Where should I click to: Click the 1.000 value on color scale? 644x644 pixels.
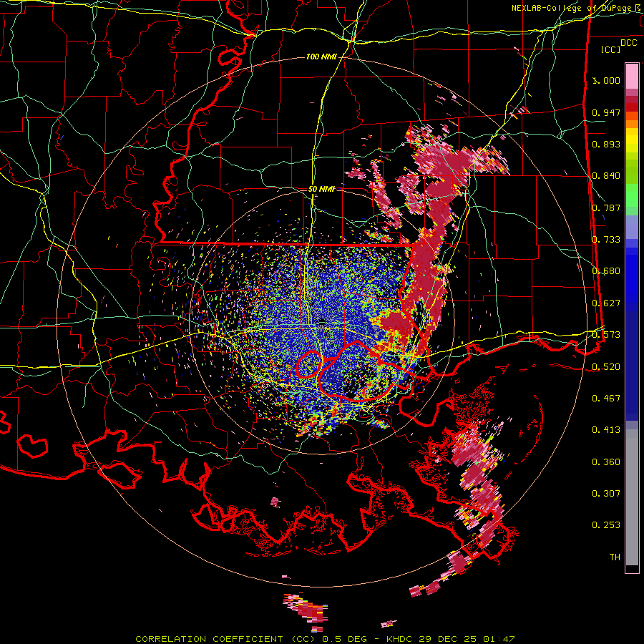coord(606,80)
